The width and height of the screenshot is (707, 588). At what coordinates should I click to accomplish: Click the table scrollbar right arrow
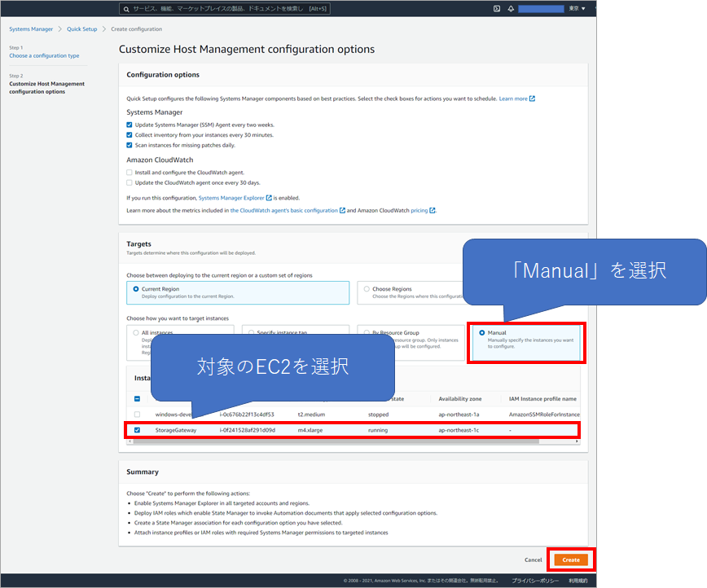pyautogui.click(x=577, y=441)
